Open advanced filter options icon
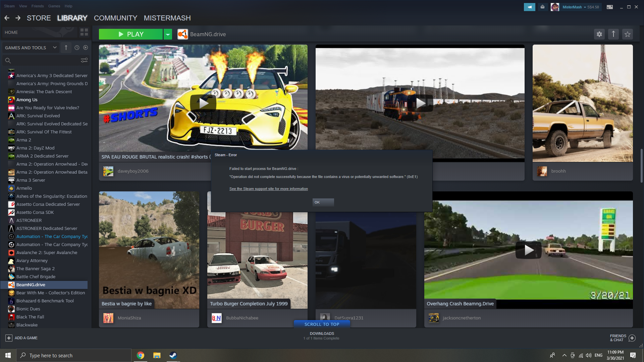 (84, 60)
